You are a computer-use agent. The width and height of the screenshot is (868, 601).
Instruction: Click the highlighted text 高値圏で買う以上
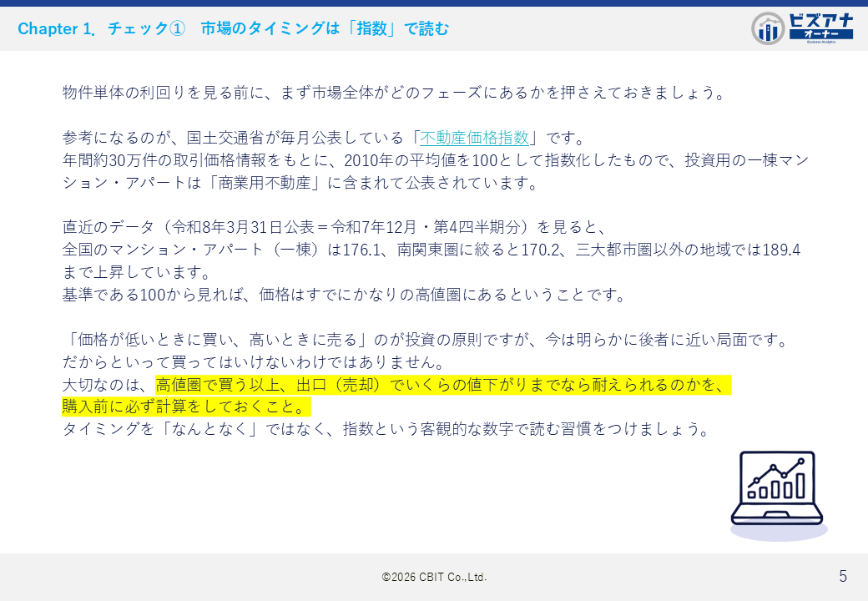click(218, 384)
